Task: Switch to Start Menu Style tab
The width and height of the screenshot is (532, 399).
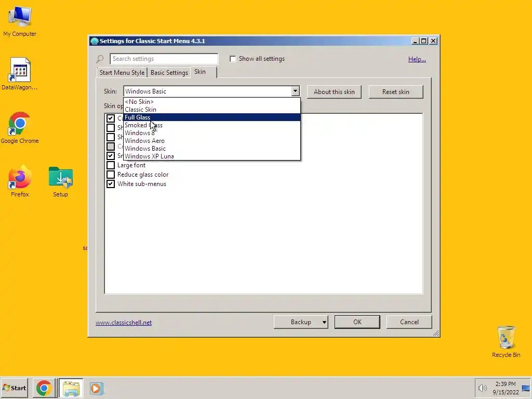Action: coord(122,73)
